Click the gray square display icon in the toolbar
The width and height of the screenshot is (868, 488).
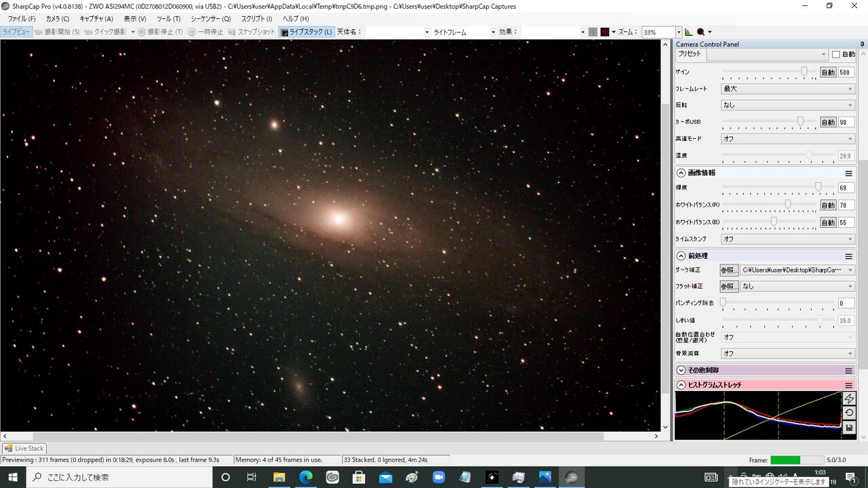593,32
